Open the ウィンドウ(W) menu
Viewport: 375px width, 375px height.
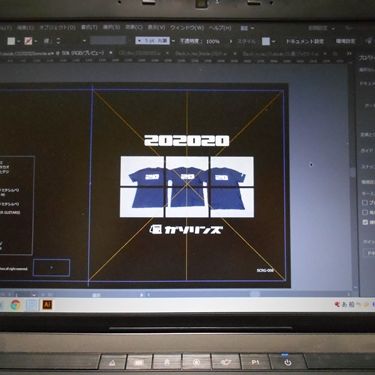point(187,28)
